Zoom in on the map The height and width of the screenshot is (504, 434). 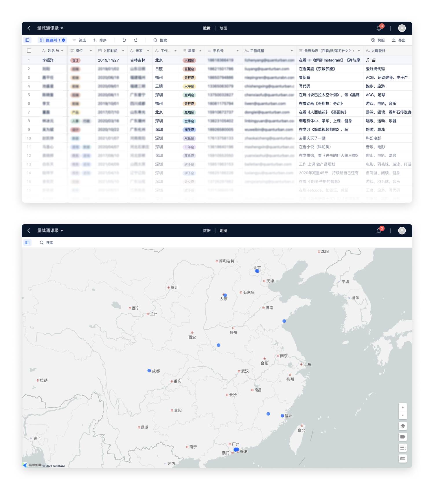tap(402, 407)
